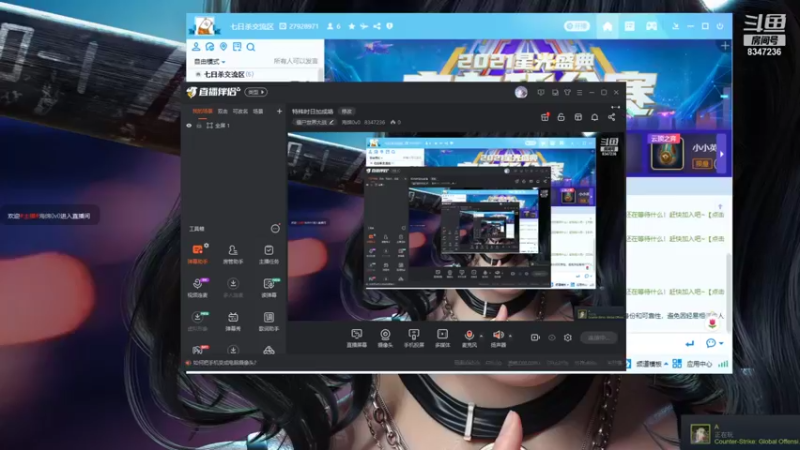This screenshot has height=450, width=800.
Task: Open the gift box icon with red dot
Action: click(x=545, y=117)
